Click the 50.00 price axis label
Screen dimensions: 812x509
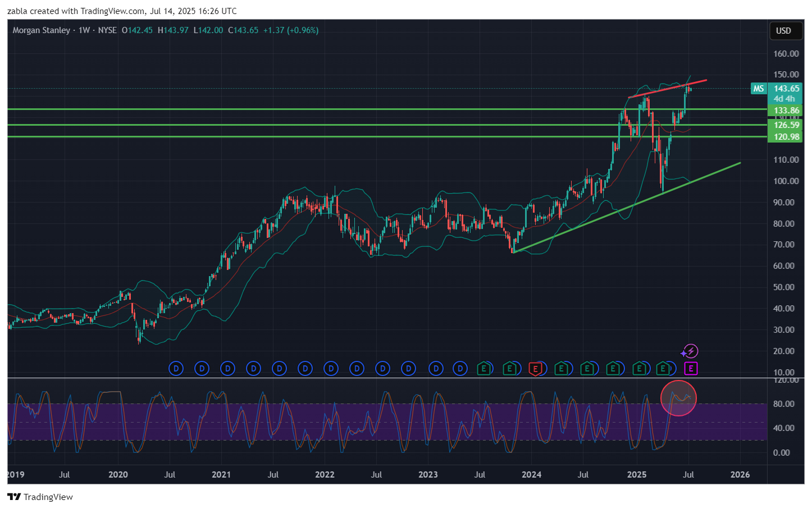coord(784,287)
